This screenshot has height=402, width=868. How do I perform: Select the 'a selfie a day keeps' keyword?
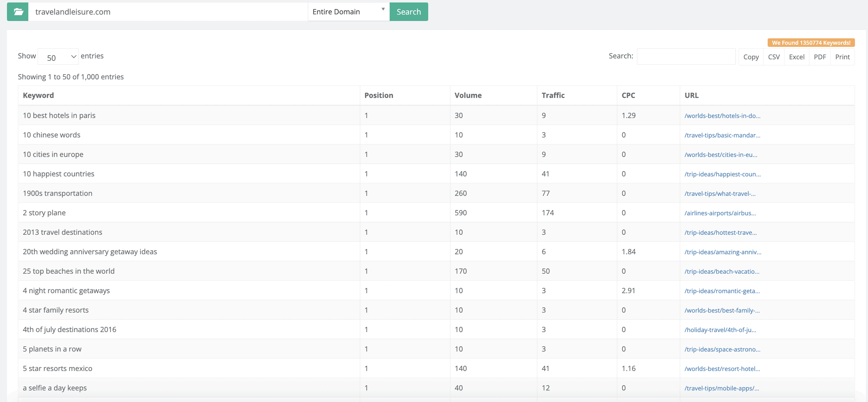pyautogui.click(x=55, y=388)
